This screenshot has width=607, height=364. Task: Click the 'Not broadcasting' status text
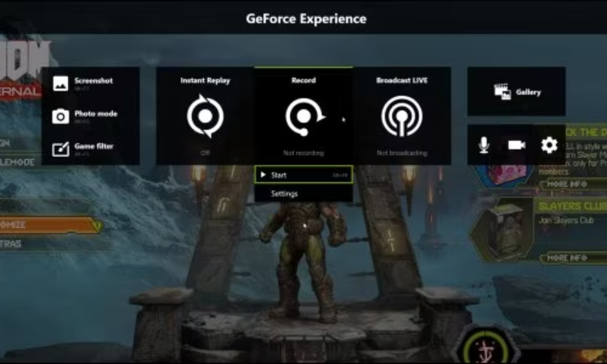click(401, 153)
